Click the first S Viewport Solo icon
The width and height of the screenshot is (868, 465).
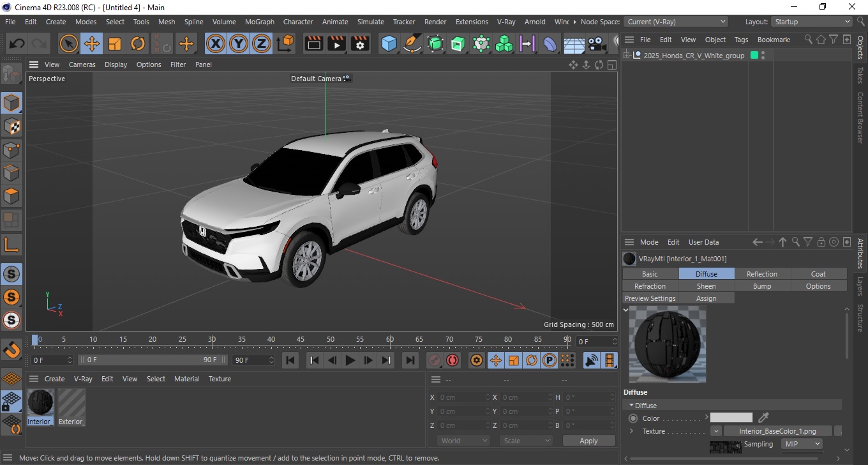click(11, 274)
